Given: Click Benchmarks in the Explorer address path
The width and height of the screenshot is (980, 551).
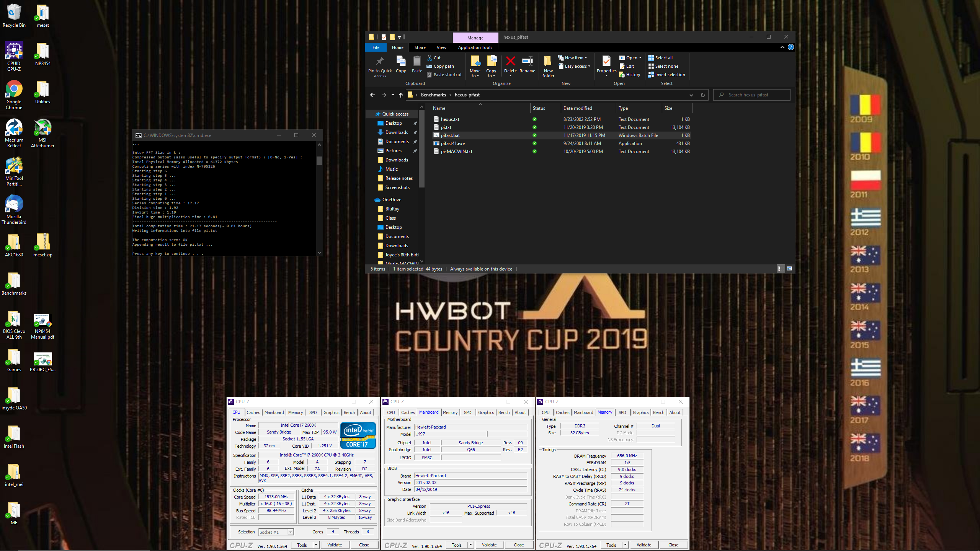Looking at the screenshot, I should (433, 95).
